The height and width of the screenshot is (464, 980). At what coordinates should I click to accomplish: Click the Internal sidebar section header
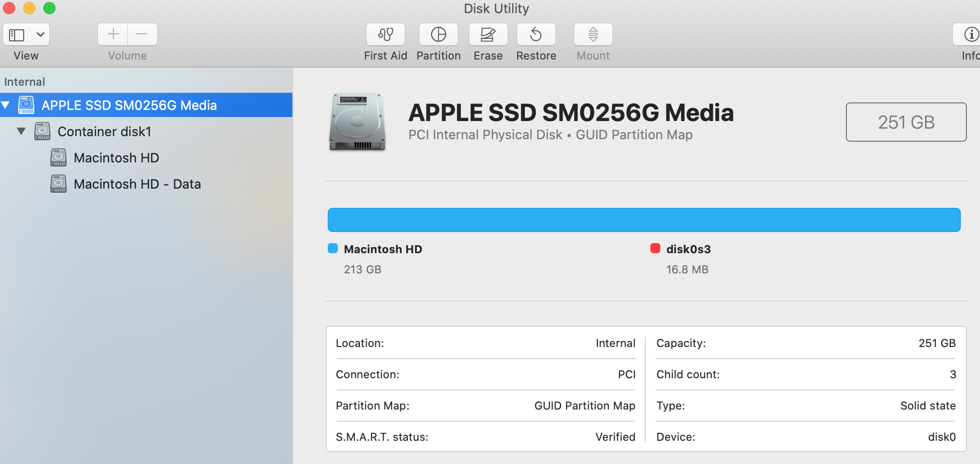pyautogui.click(x=25, y=82)
